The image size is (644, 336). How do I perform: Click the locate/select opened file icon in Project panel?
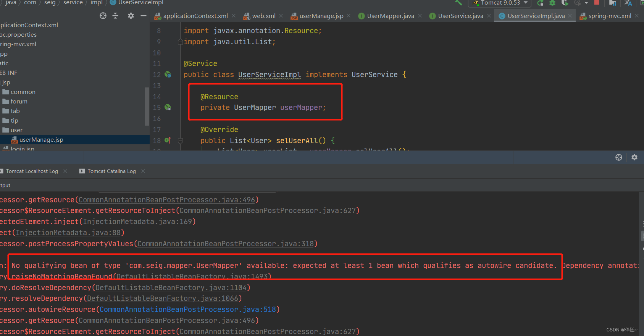pyautogui.click(x=103, y=16)
